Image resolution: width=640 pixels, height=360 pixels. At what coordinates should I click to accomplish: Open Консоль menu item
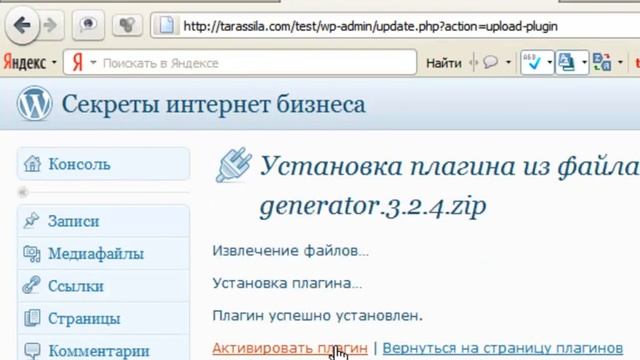pos(103,164)
